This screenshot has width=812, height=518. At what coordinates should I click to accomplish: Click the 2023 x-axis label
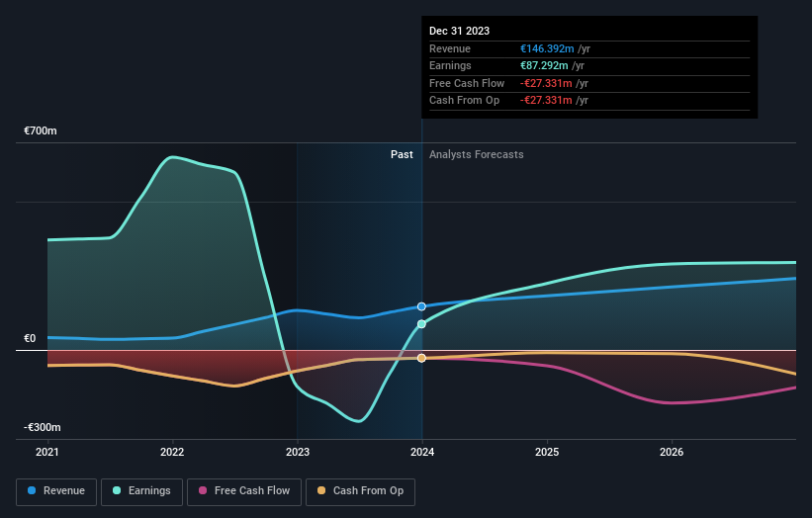(298, 452)
